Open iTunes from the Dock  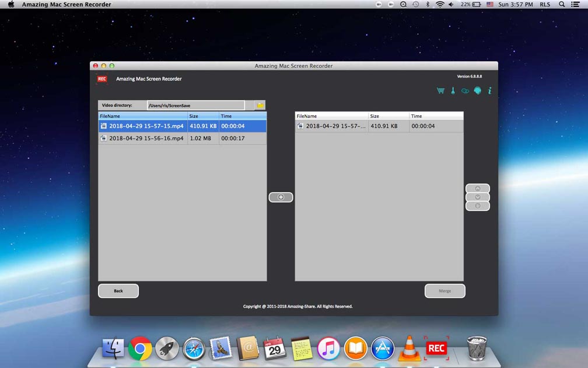(328, 348)
